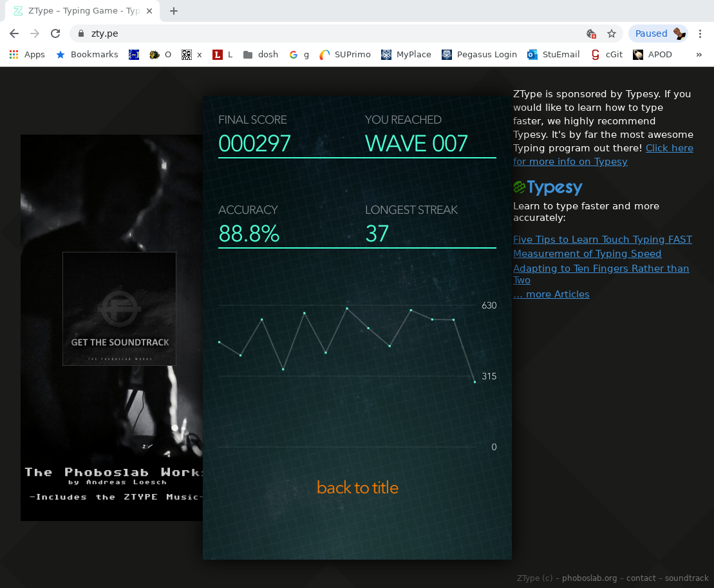Open a new browser tab
The height and width of the screenshot is (588, 714).
tap(173, 11)
